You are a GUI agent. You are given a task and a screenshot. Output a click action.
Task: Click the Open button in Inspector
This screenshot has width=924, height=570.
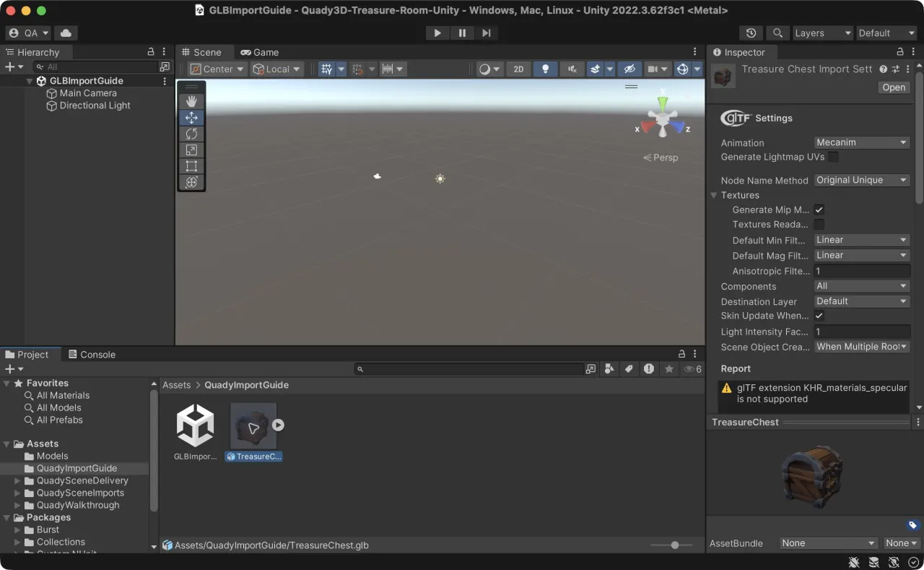(x=894, y=87)
